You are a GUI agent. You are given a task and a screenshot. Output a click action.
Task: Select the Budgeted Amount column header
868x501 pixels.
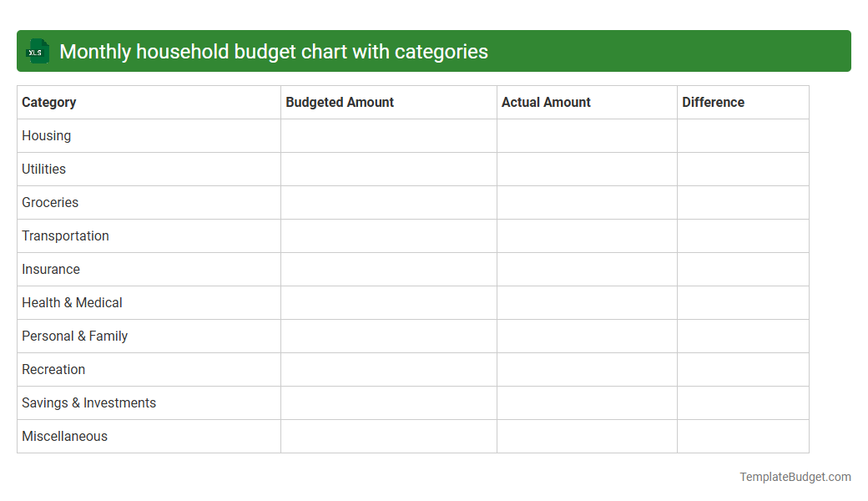click(340, 102)
